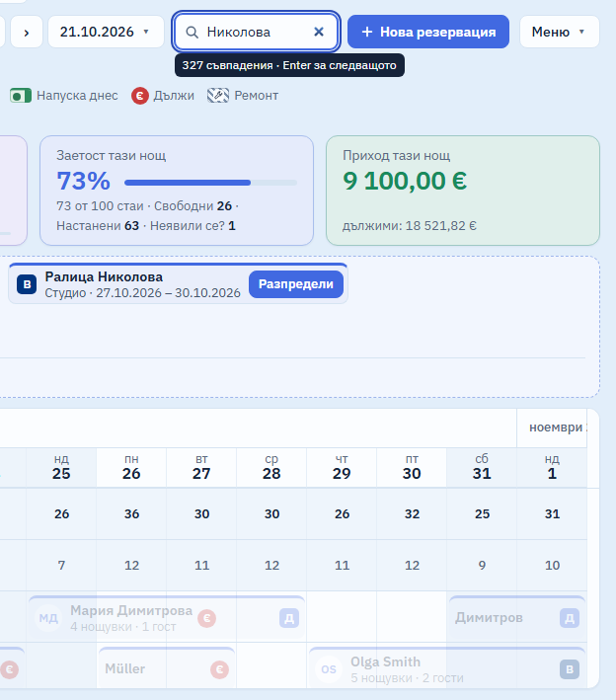
Task: Open the Мария Димитрова reservation bar
Action: (x=167, y=618)
